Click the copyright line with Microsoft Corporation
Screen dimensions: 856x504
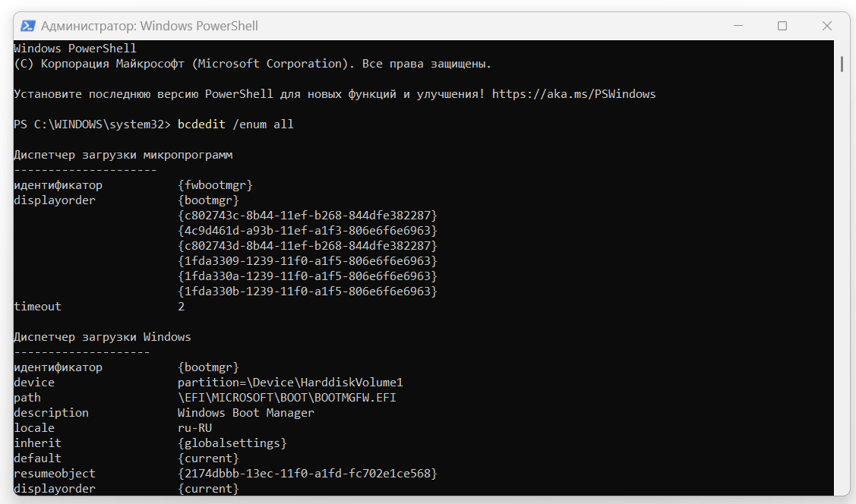pos(252,64)
